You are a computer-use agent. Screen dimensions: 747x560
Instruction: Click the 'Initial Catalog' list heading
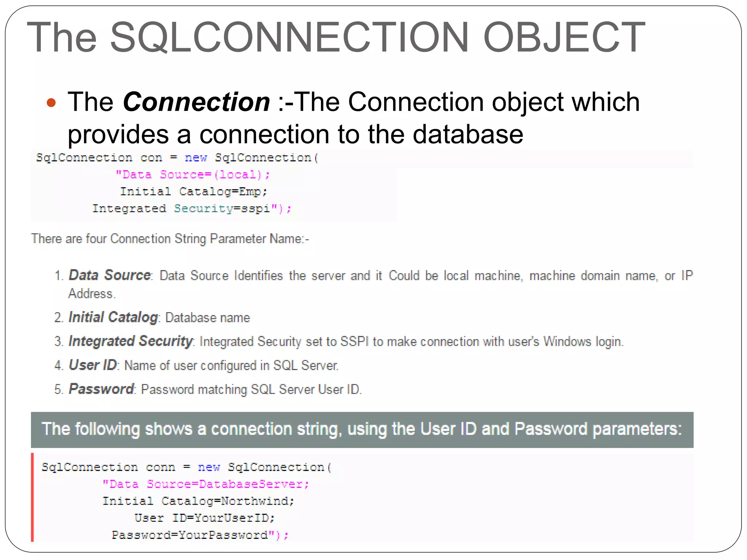[113, 317]
